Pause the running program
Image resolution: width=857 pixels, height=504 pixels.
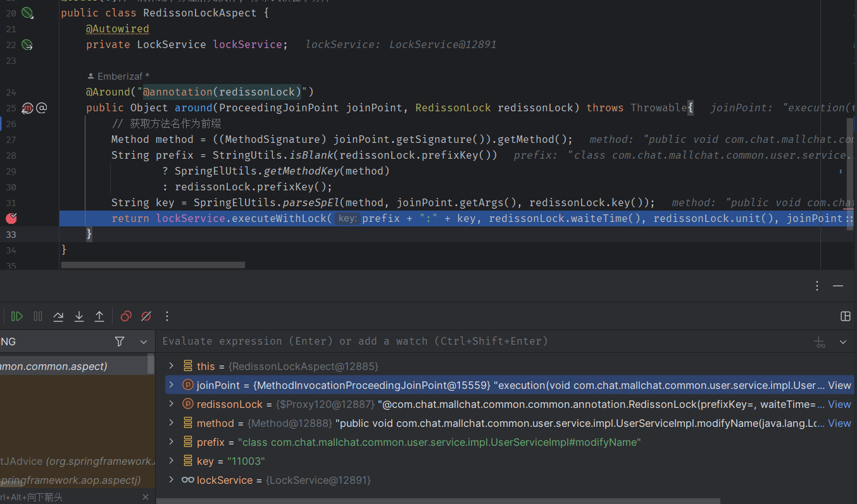point(38,316)
